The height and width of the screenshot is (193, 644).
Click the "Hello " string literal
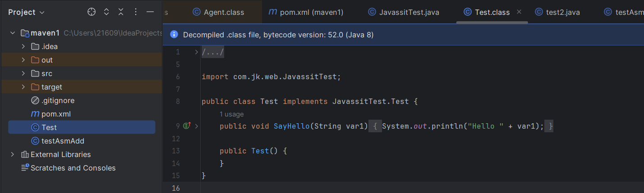click(486, 126)
